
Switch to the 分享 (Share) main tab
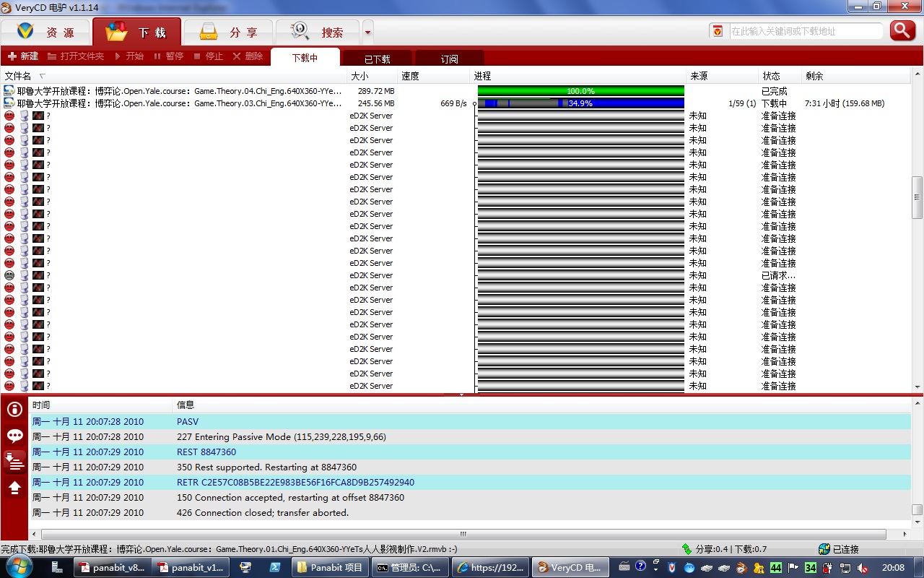click(x=227, y=33)
